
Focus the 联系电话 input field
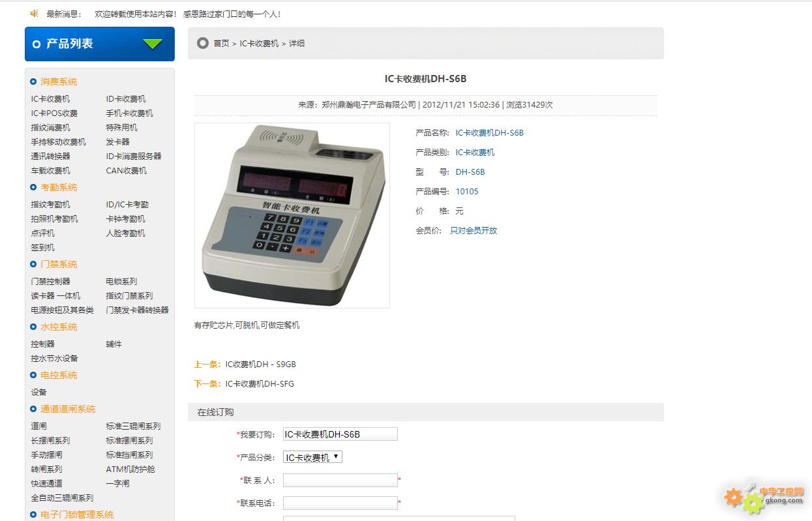point(340,503)
